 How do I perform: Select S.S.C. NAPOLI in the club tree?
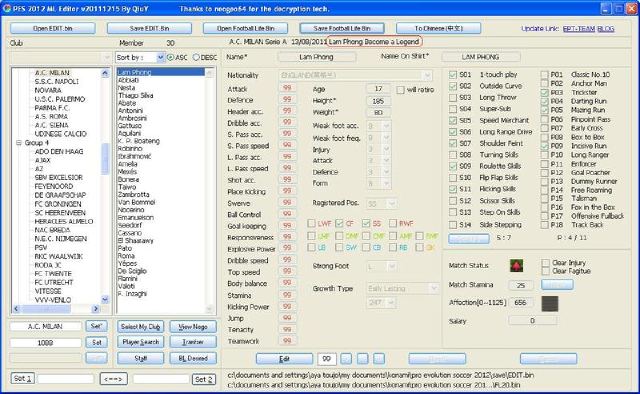(56, 81)
